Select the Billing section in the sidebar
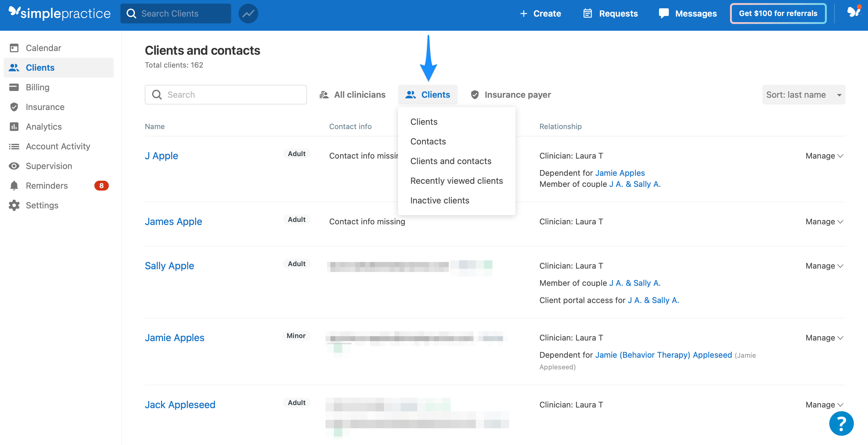The width and height of the screenshot is (868, 445). [38, 87]
